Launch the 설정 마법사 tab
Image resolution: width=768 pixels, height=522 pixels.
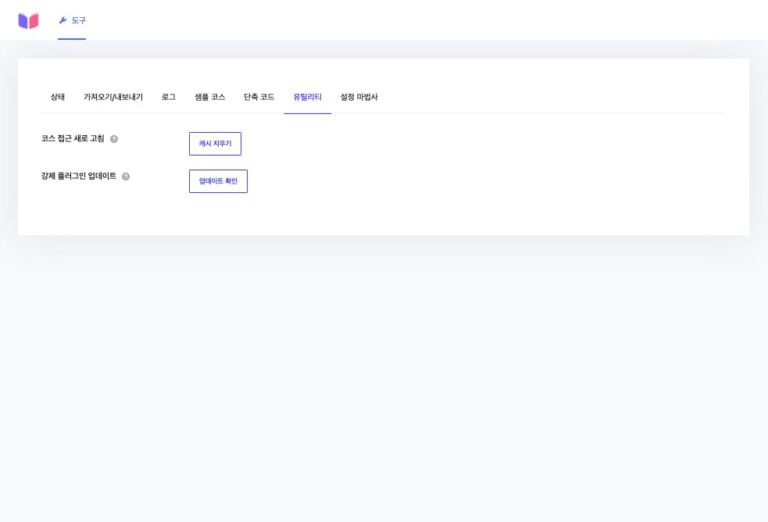point(359,97)
